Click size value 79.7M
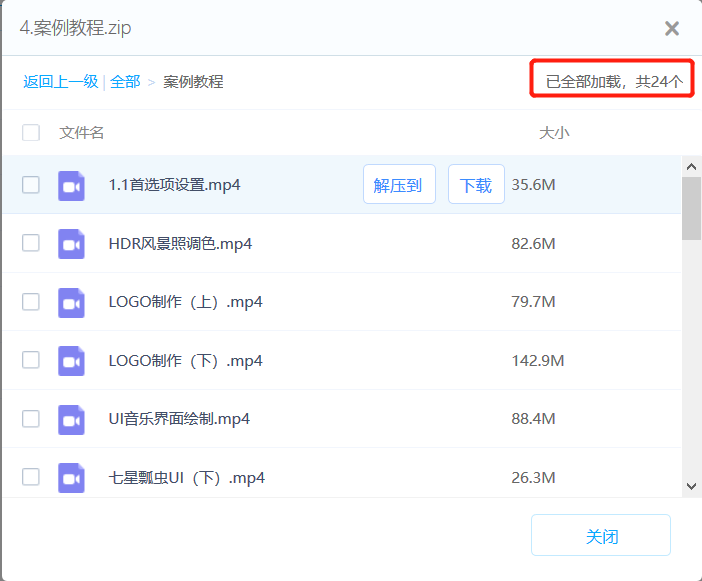 pos(533,302)
